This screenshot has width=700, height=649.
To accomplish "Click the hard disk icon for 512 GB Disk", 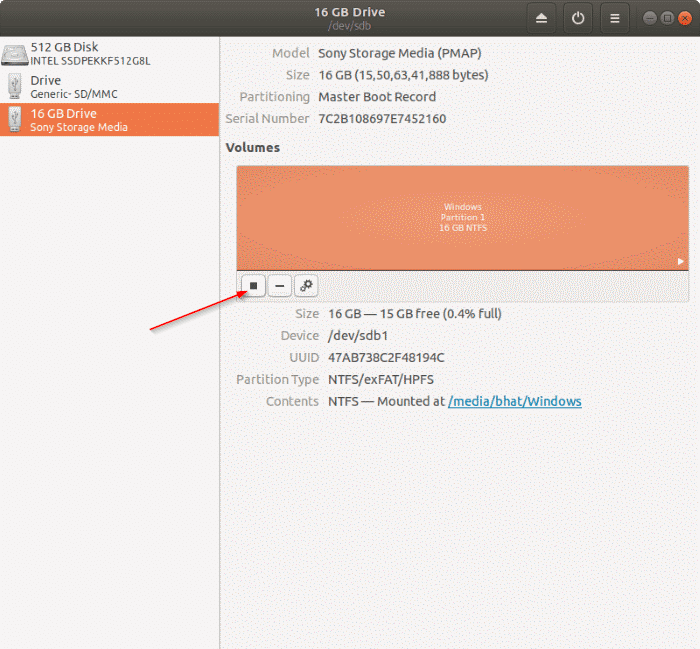I will (15, 54).
